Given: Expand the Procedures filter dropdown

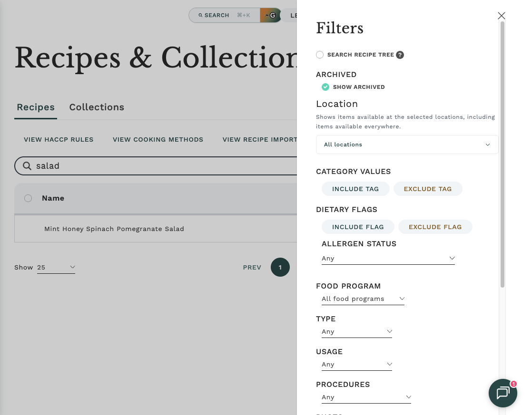Looking at the screenshot, I should (366, 397).
